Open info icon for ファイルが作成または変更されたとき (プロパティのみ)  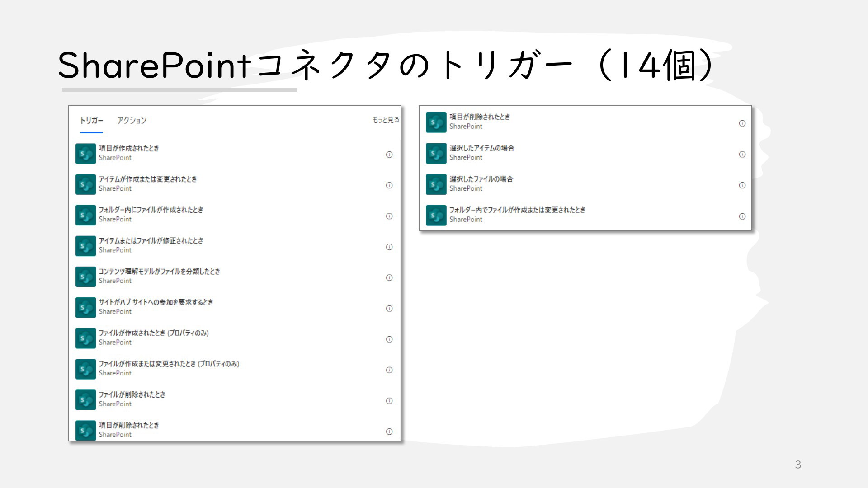coord(389,370)
